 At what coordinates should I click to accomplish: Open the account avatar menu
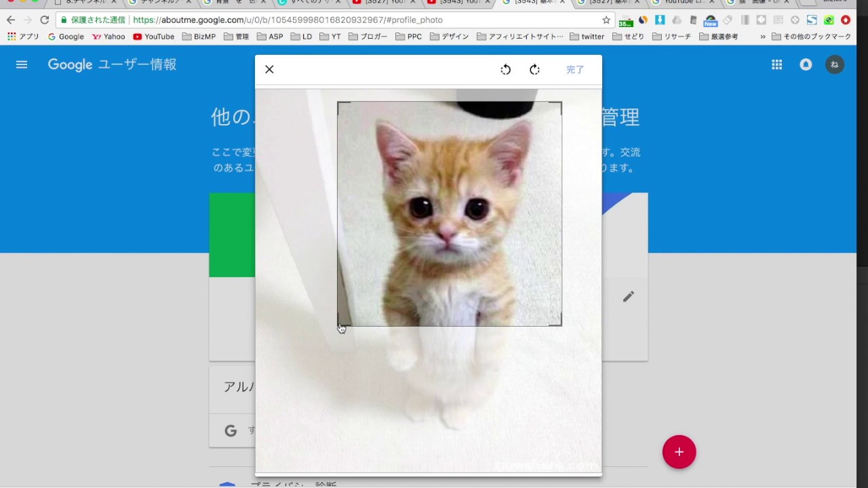coord(835,64)
